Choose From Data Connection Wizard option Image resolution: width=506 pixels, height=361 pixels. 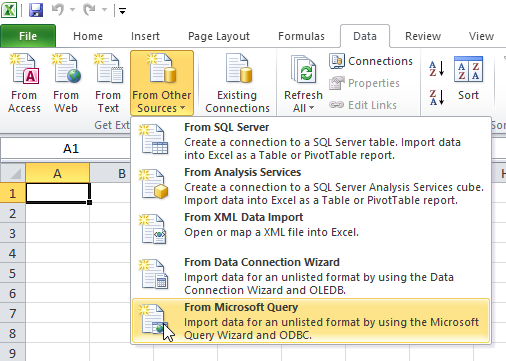point(311,276)
